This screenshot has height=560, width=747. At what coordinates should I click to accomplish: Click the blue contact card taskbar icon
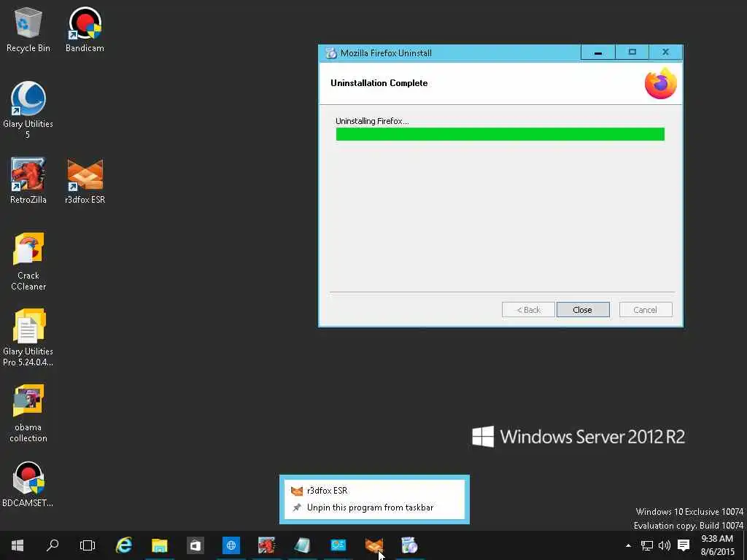(338, 545)
